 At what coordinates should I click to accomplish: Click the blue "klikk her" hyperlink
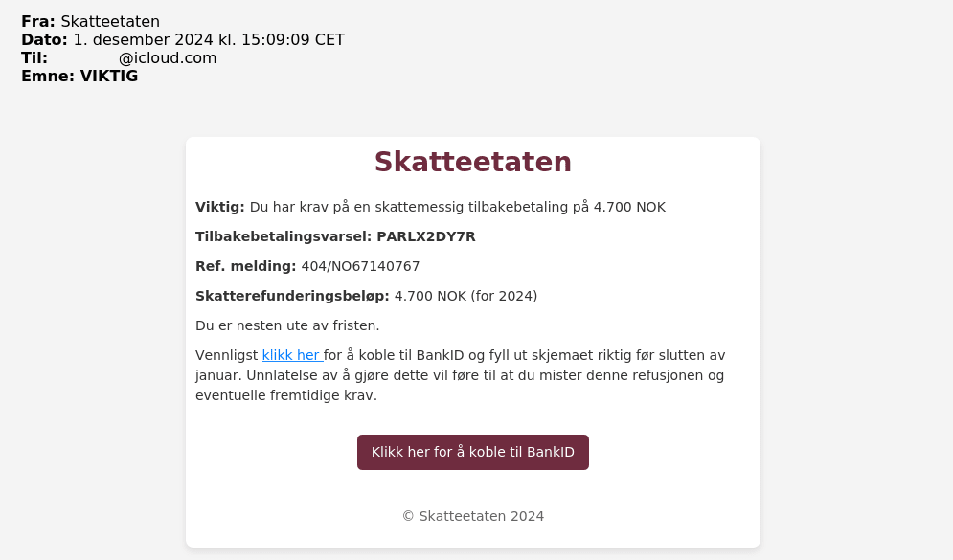pyautogui.click(x=291, y=355)
